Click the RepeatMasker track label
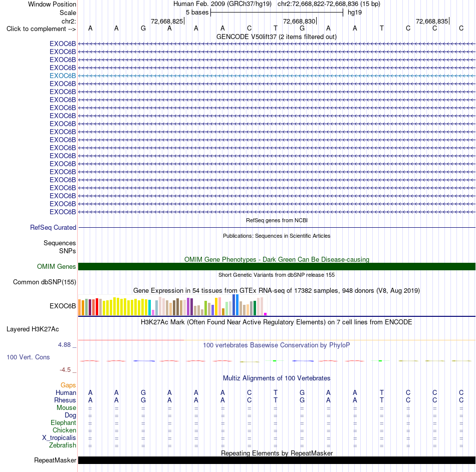Screen dimensions: 476x472 (x=55, y=460)
